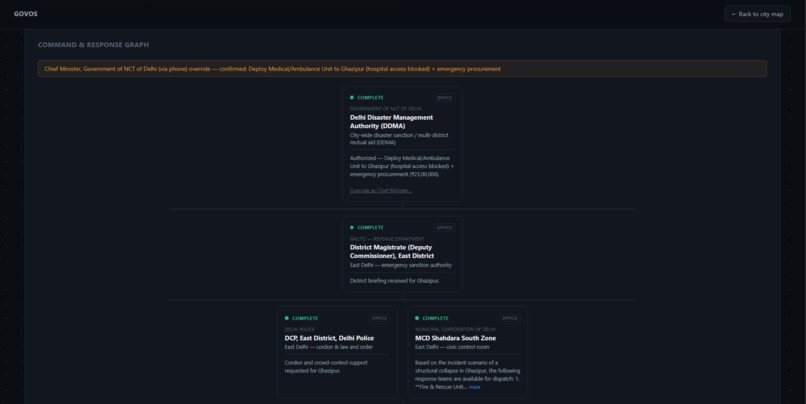Click the OFFICE badge on District Magistrate card

click(444, 228)
